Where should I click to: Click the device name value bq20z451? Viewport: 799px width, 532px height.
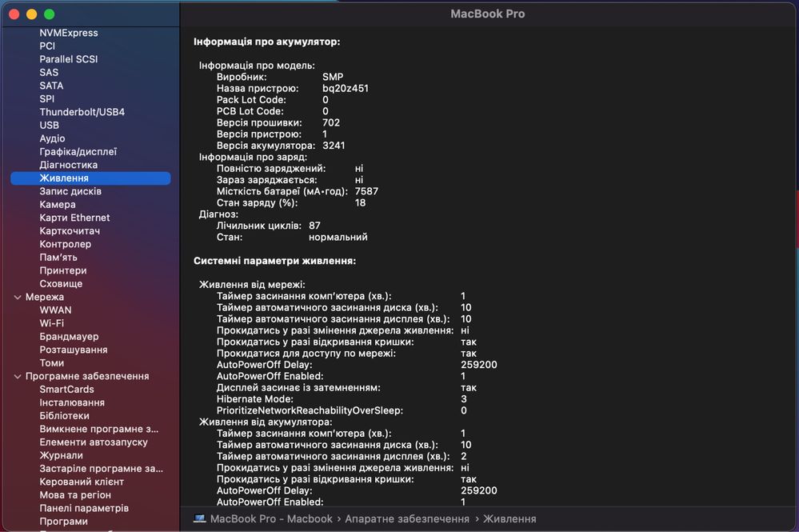346,89
